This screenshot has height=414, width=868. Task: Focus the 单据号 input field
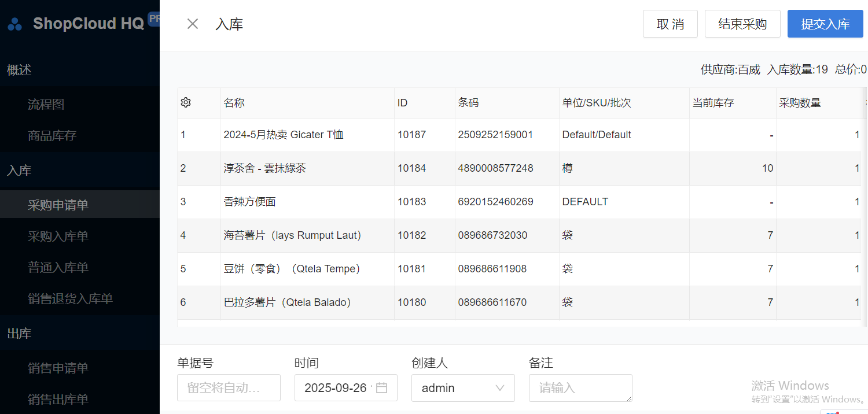click(229, 388)
